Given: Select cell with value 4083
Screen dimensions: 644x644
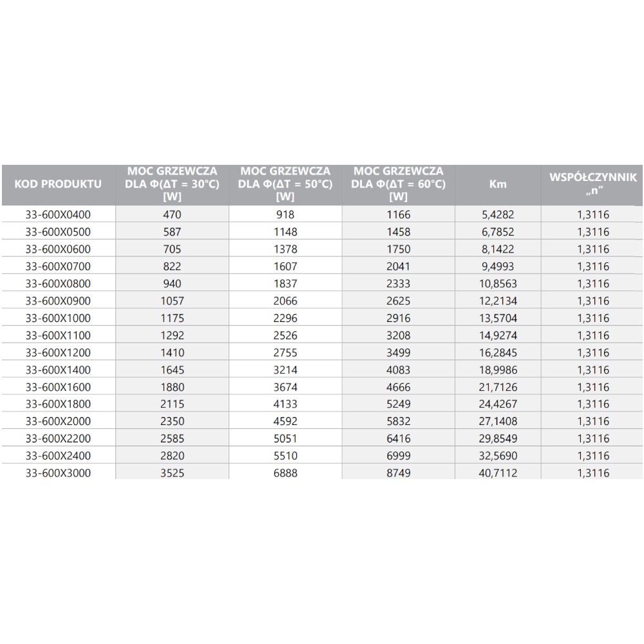Looking at the screenshot, I should point(399,370).
